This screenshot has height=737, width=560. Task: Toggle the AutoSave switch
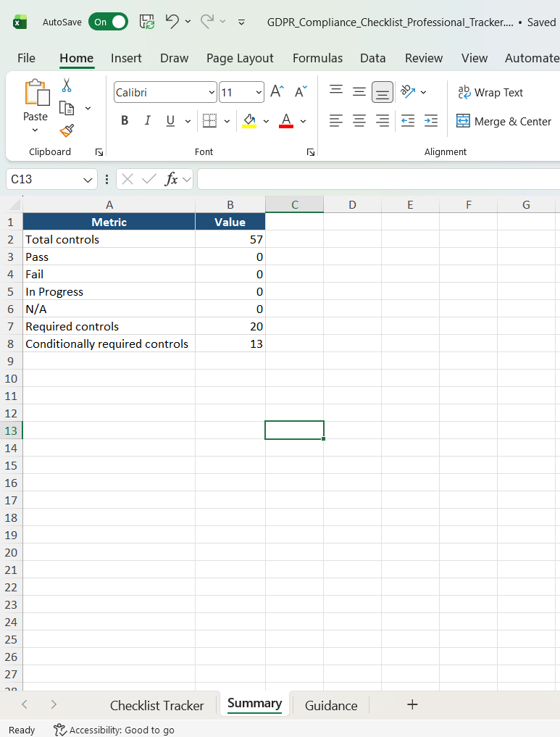click(x=108, y=22)
